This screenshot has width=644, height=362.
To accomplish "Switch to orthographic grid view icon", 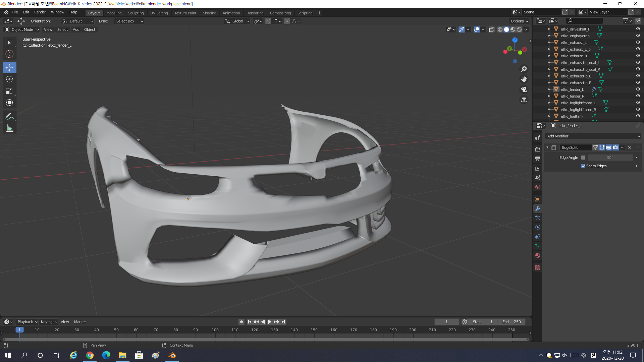I will [x=524, y=100].
